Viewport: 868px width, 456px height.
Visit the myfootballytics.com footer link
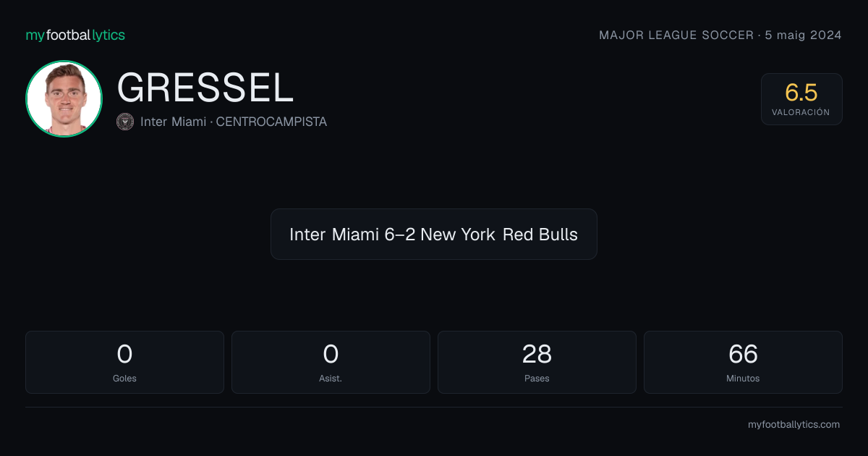coord(793,425)
